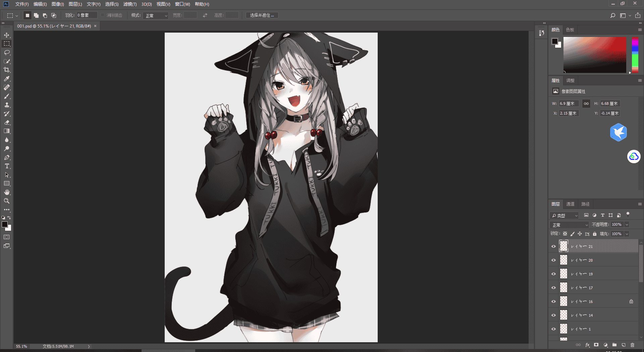Open the 不透明度 opacity dropdown arrow
The width and height of the screenshot is (644, 352).
627,224
